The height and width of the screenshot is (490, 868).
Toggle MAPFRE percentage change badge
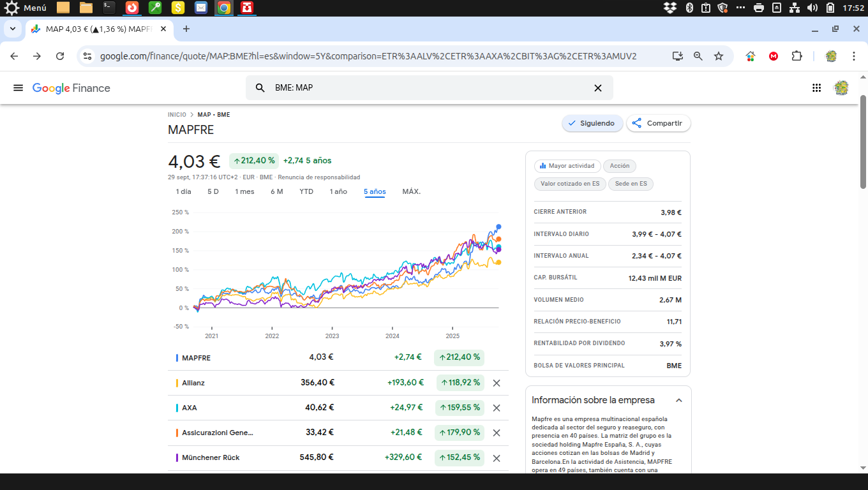(x=459, y=357)
